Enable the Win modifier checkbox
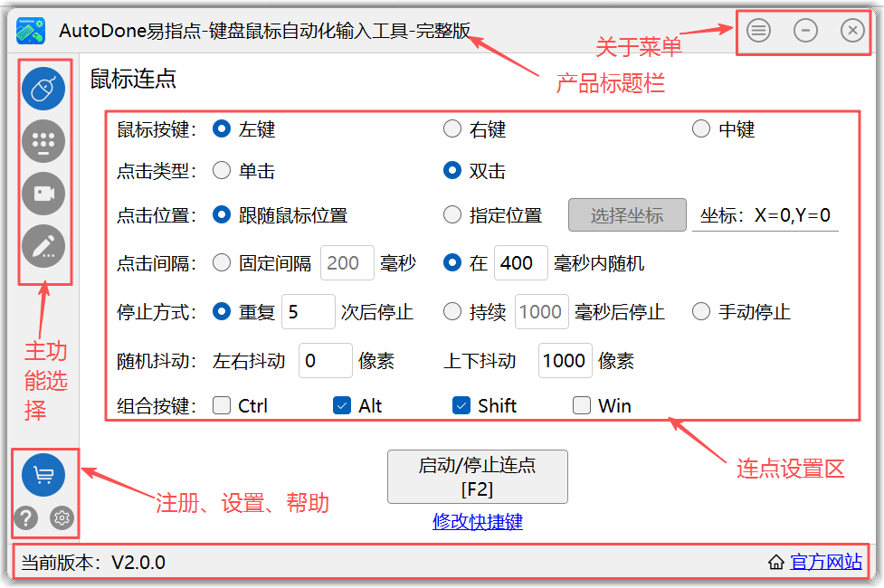 click(582, 405)
